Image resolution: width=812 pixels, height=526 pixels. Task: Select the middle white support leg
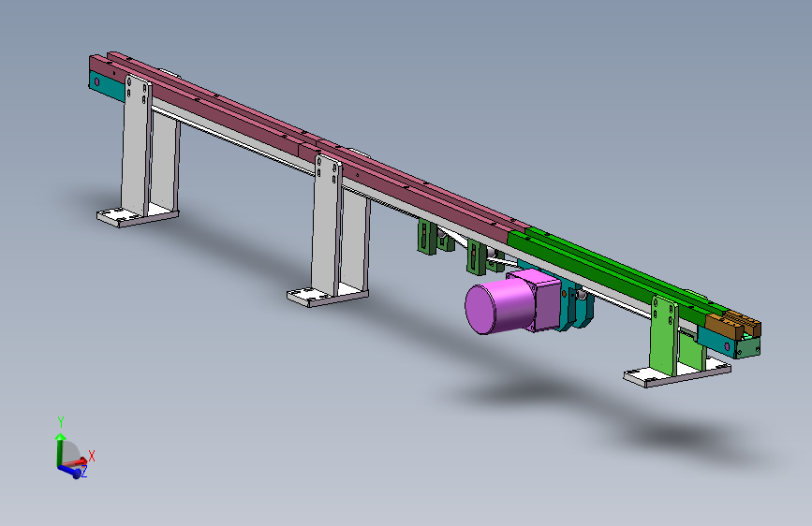coord(326,226)
